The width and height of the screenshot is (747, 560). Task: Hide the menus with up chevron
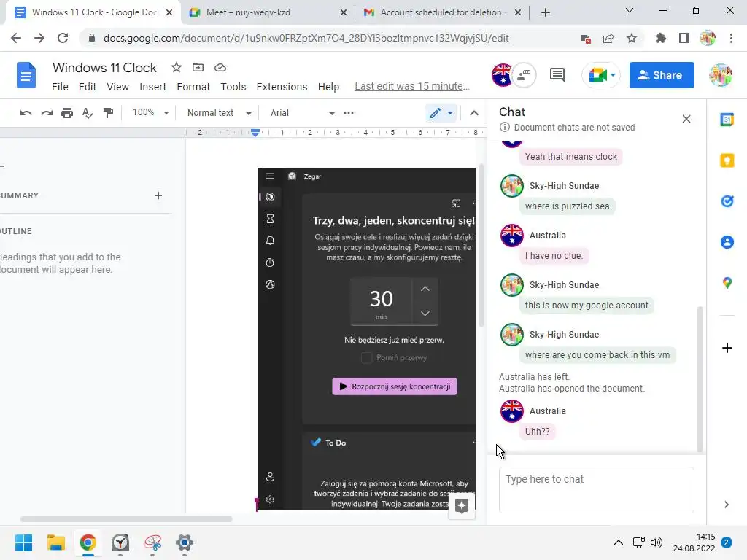(474, 113)
